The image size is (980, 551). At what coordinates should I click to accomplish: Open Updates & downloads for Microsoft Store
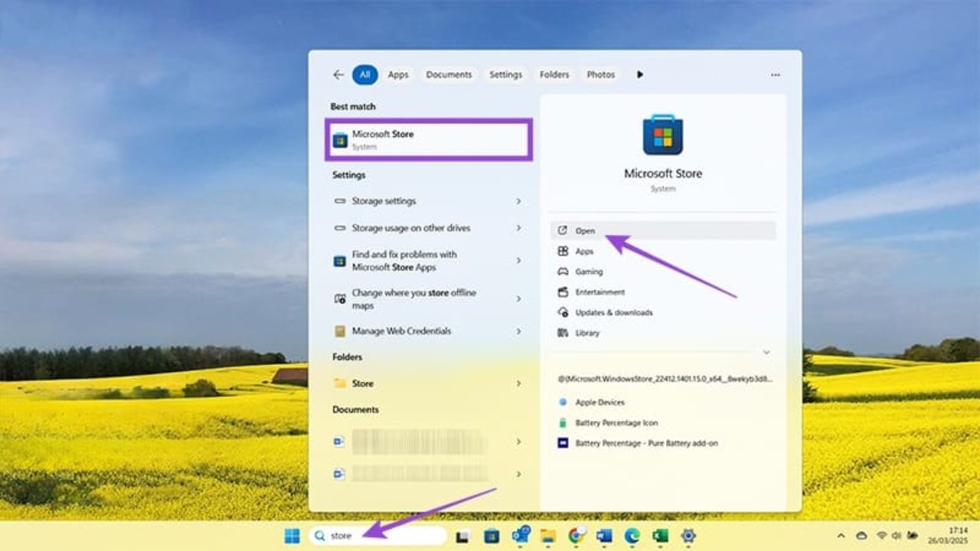612,312
